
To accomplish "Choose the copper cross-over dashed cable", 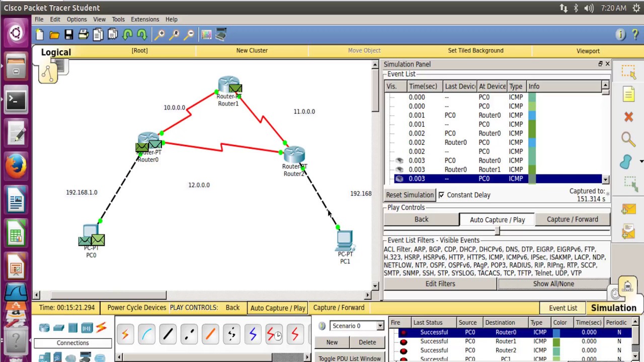I will click(x=189, y=334).
